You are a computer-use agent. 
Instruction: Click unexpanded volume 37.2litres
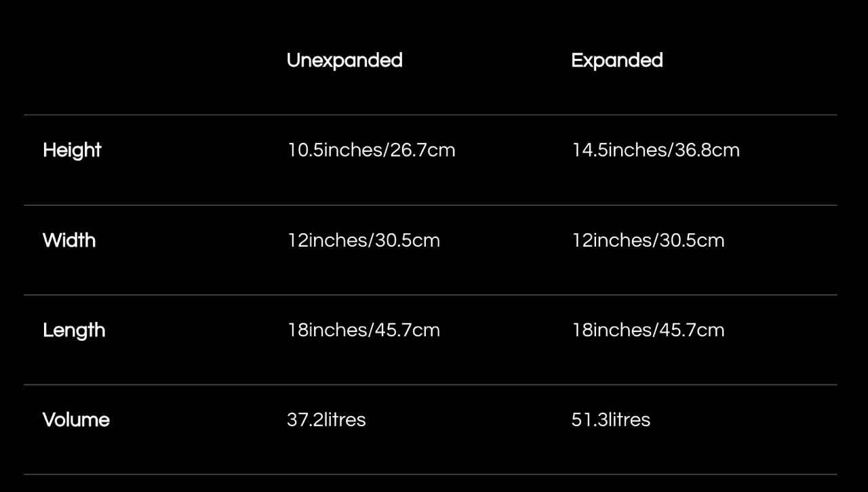click(x=326, y=419)
